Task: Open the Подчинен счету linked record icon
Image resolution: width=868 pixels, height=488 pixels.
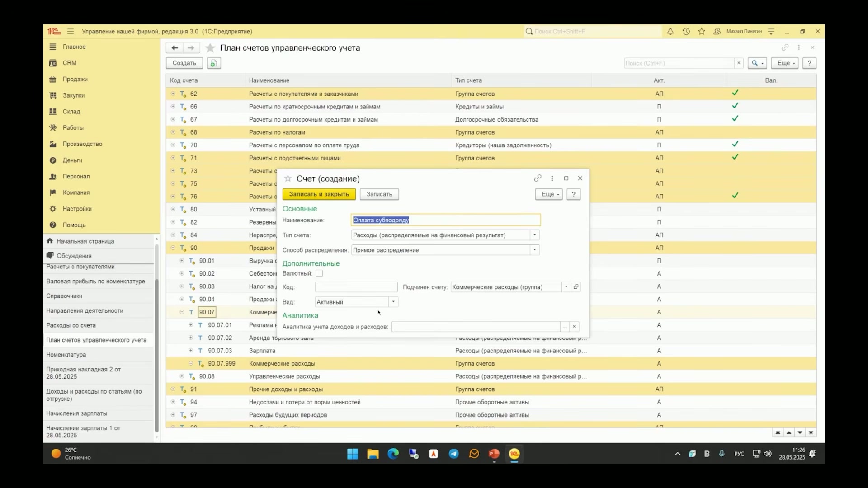Action: [576, 287]
